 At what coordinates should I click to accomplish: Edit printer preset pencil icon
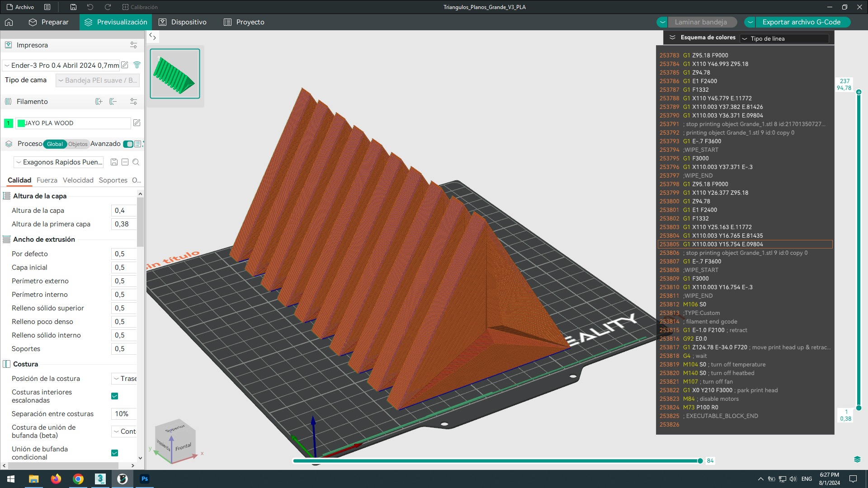point(125,65)
